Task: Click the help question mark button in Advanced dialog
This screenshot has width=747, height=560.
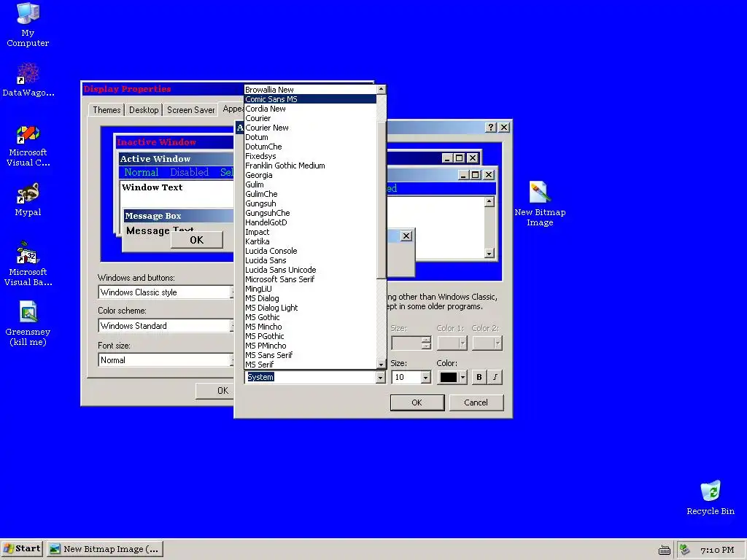Action: [491, 127]
